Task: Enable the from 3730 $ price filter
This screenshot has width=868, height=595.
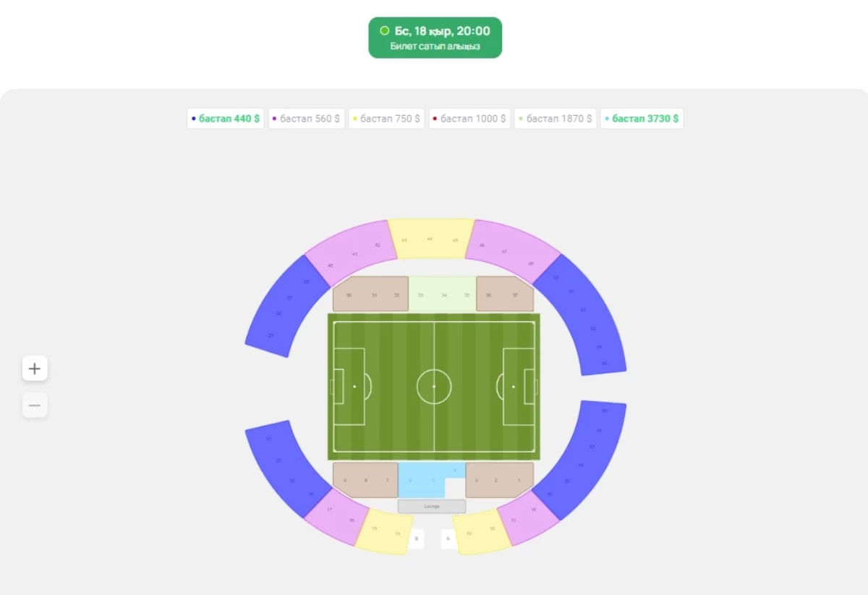Action: tap(642, 119)
